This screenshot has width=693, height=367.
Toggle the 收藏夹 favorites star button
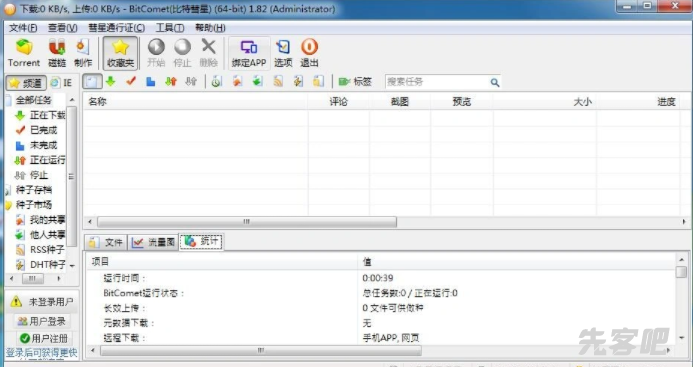(x=120, y=53)
